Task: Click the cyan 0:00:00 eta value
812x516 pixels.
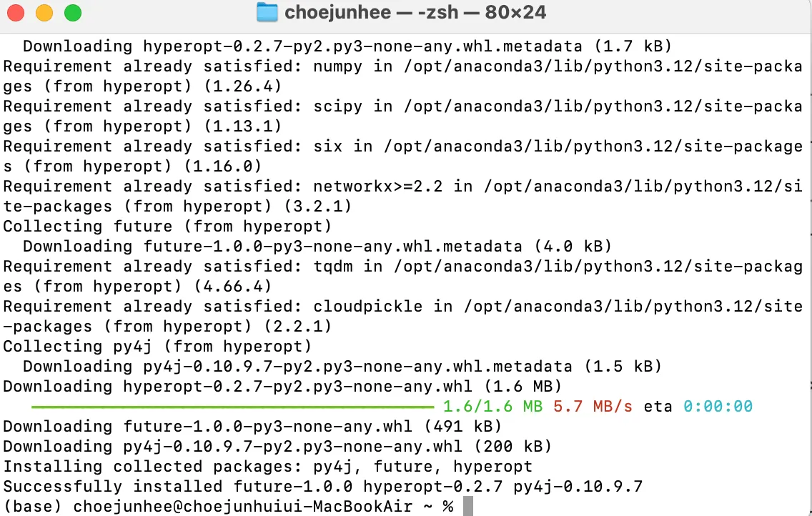Action: tap(718, 406)
